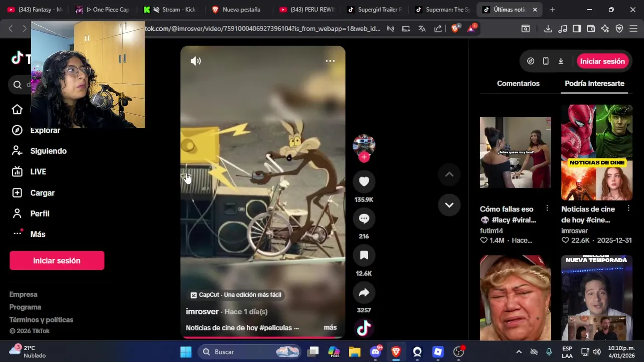Share the video using the arrow icon
Screen dimensions: 644x362
[364, 293]
